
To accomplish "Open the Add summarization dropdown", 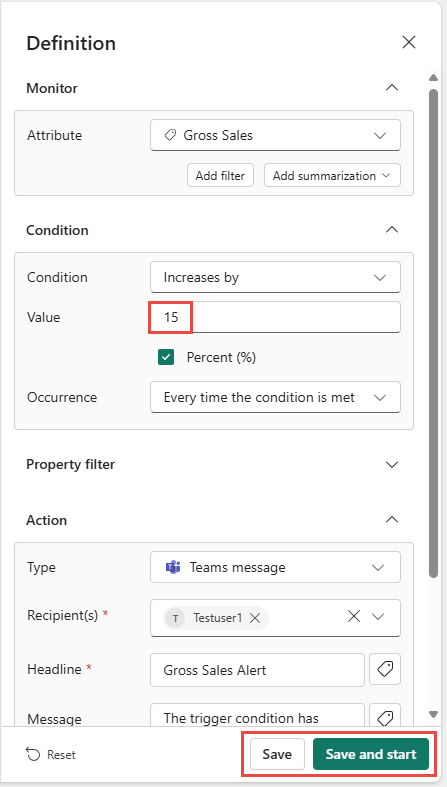I will click(332, 176).
